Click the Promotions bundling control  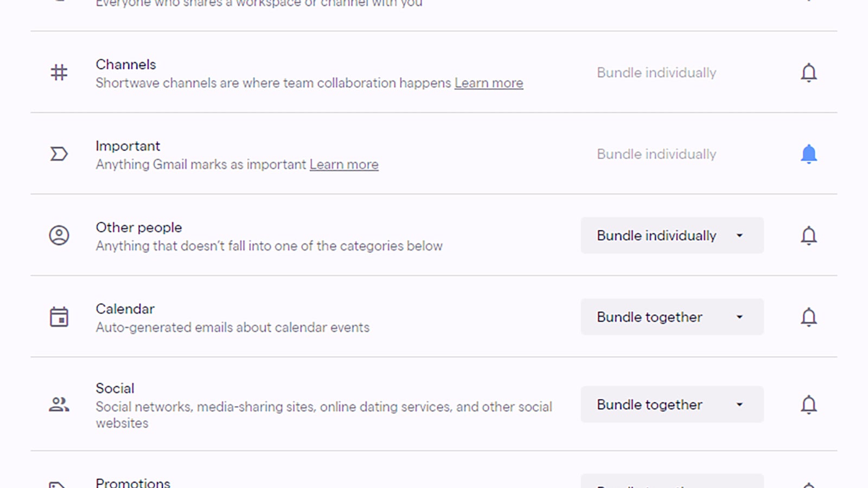[672, 481]
